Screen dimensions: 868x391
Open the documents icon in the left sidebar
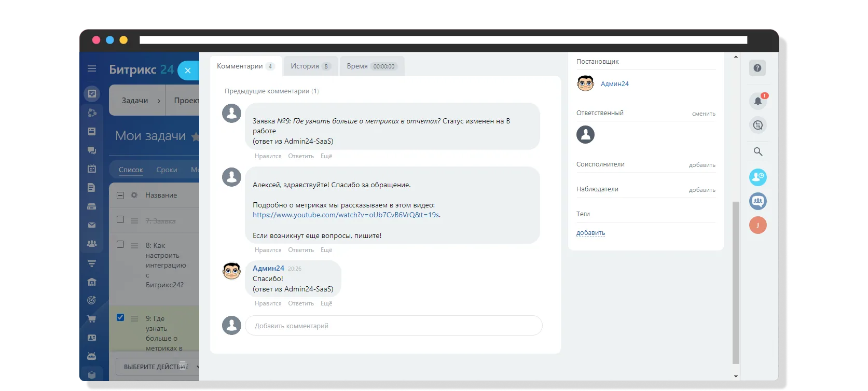click(x=92, y=187)
